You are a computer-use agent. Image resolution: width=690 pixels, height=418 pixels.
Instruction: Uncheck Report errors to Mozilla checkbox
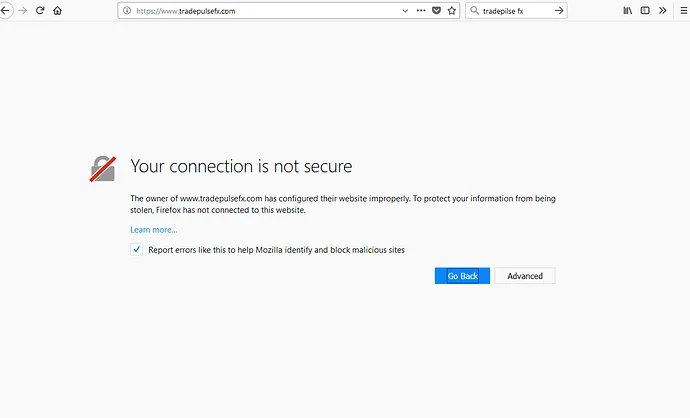[x=137, y=250]
